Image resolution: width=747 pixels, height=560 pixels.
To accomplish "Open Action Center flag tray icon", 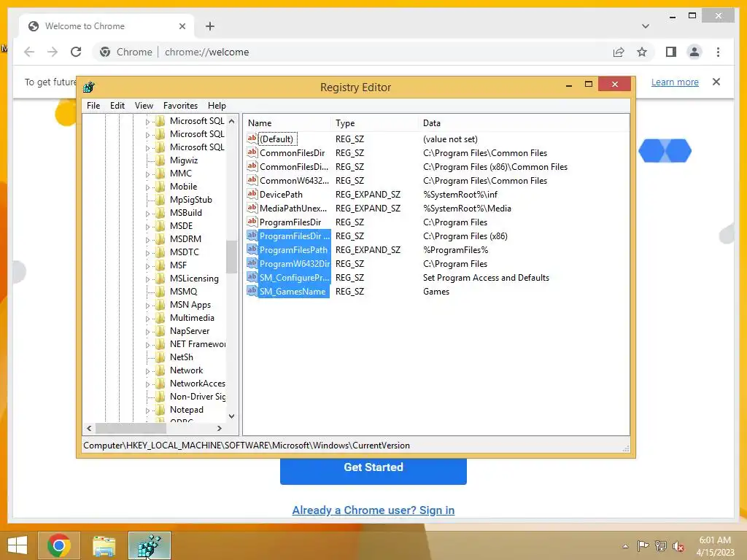I will coord(643,546).
